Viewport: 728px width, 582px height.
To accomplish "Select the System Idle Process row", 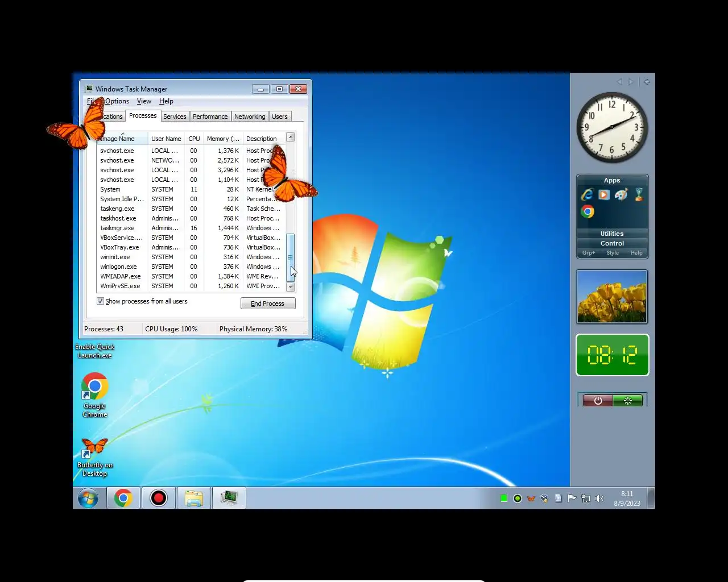I will 191,199.
